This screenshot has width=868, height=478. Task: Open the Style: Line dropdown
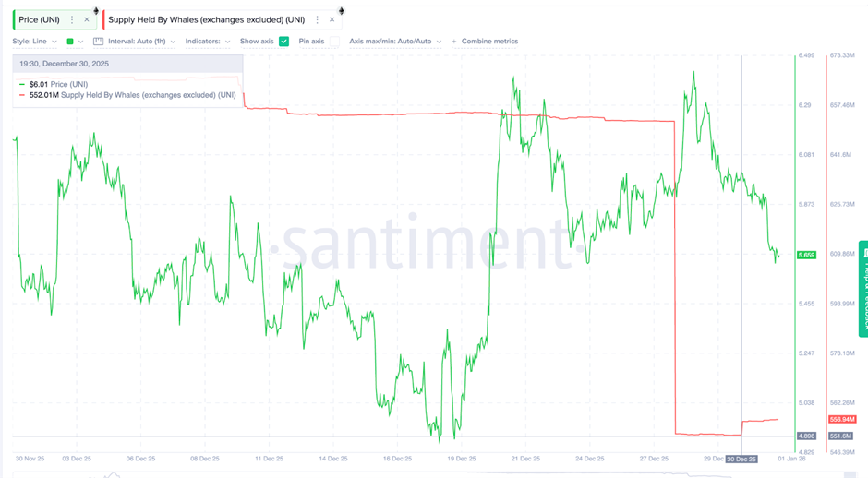[34, 42]
